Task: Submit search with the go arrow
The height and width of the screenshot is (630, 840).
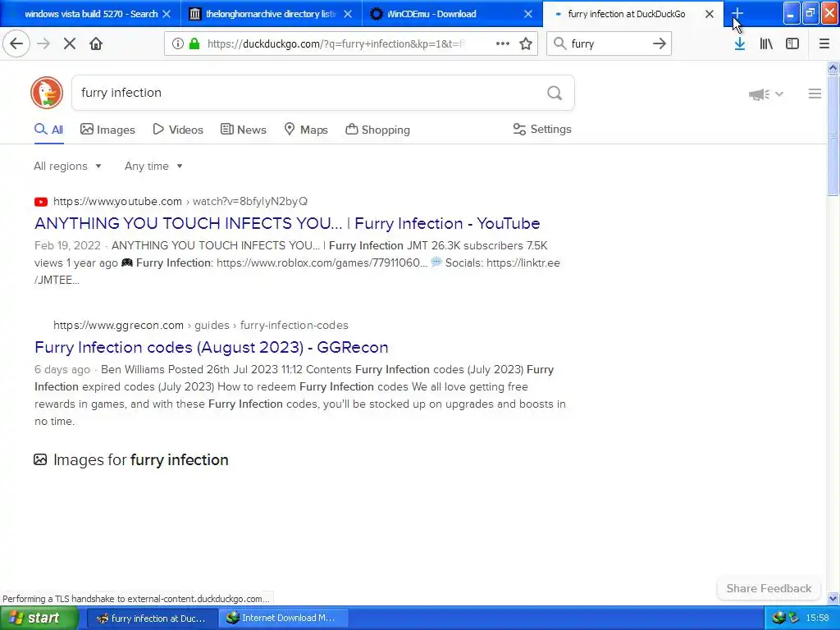Action: coord(660,43)
